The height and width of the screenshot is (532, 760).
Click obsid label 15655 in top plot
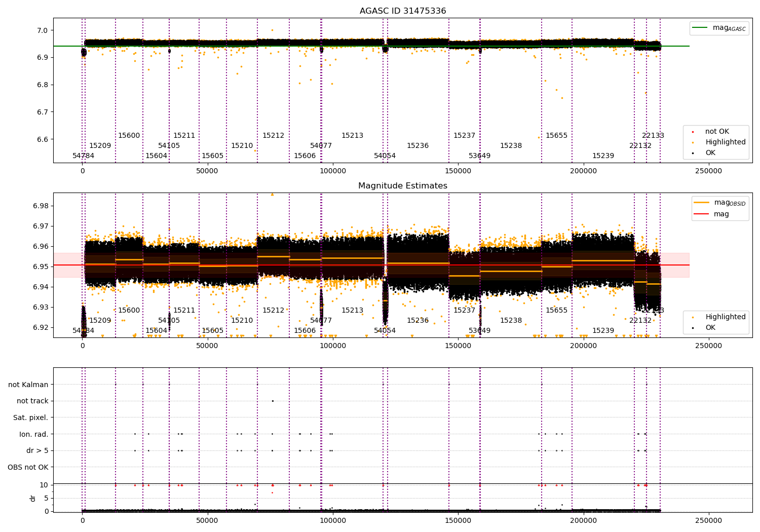[557, 136]
